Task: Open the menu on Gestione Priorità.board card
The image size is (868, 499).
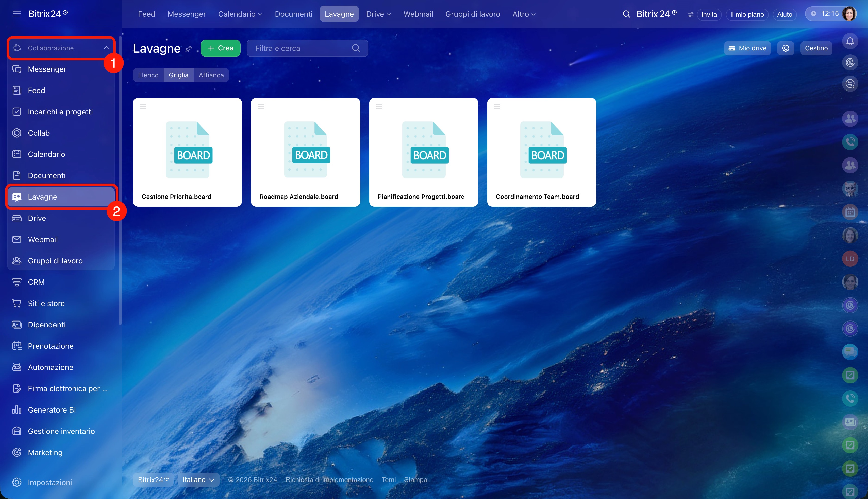Action: pyautogui.click(x=143, y=106)
